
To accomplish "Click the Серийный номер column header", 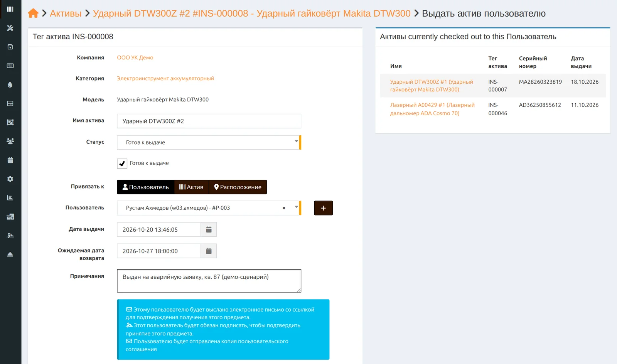I will click(533, 62).
